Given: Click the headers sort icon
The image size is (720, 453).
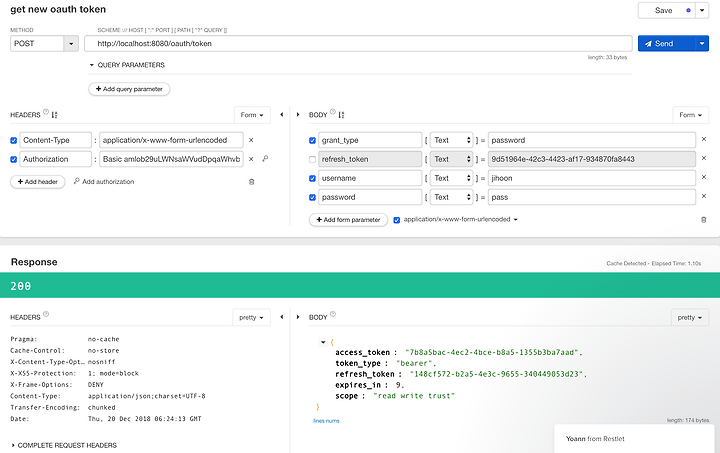Looking at the screenshot, I should click(x=55, y=115).
